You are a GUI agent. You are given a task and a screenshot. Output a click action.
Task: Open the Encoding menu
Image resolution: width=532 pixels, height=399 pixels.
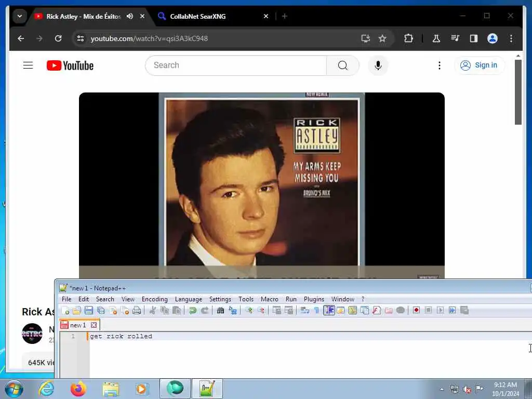click(155, 299)
